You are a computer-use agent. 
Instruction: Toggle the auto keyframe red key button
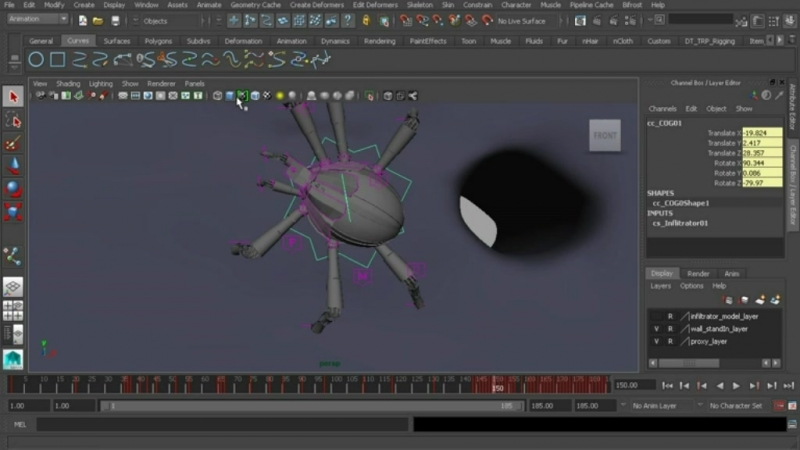tap(779, 406)
